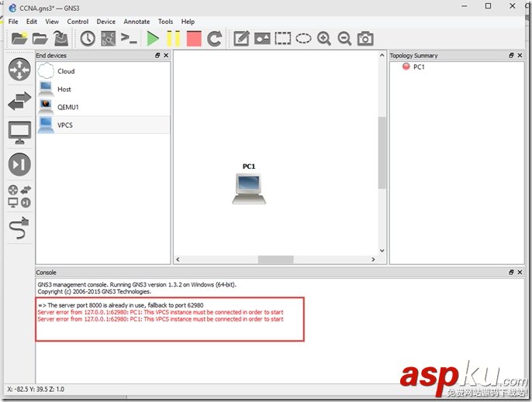Screen dimensions: 532x402
Task: Click the Save project icon
Action: coord(61,38)
